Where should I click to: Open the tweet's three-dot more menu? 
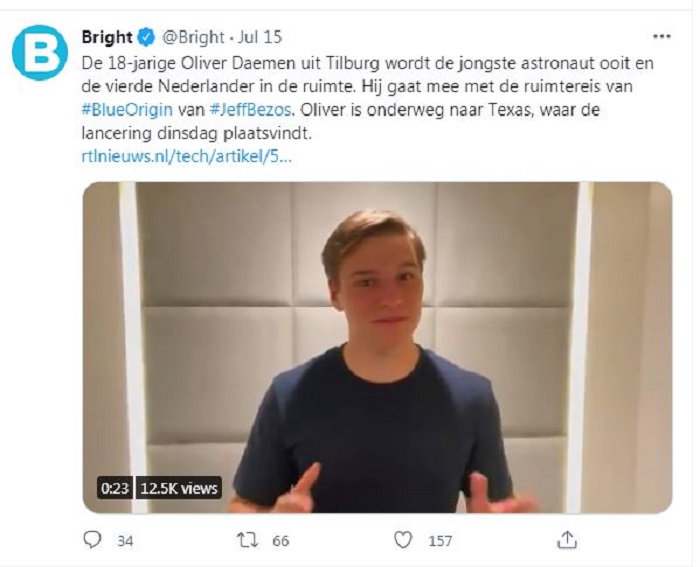661,37
